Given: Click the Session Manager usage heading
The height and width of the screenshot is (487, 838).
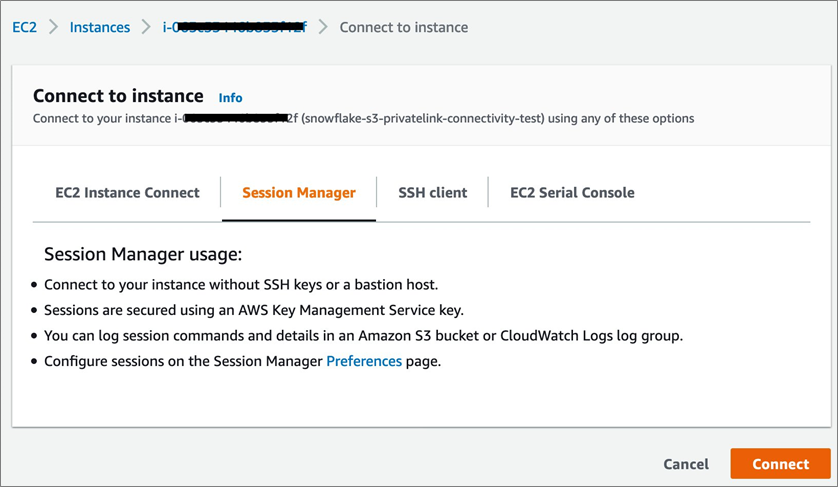Looking at the screenshot, I should [x=143, y=255].
